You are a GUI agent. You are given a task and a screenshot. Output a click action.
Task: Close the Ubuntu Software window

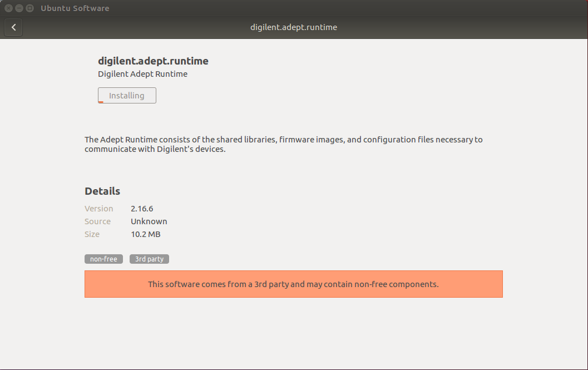(9, 8)
